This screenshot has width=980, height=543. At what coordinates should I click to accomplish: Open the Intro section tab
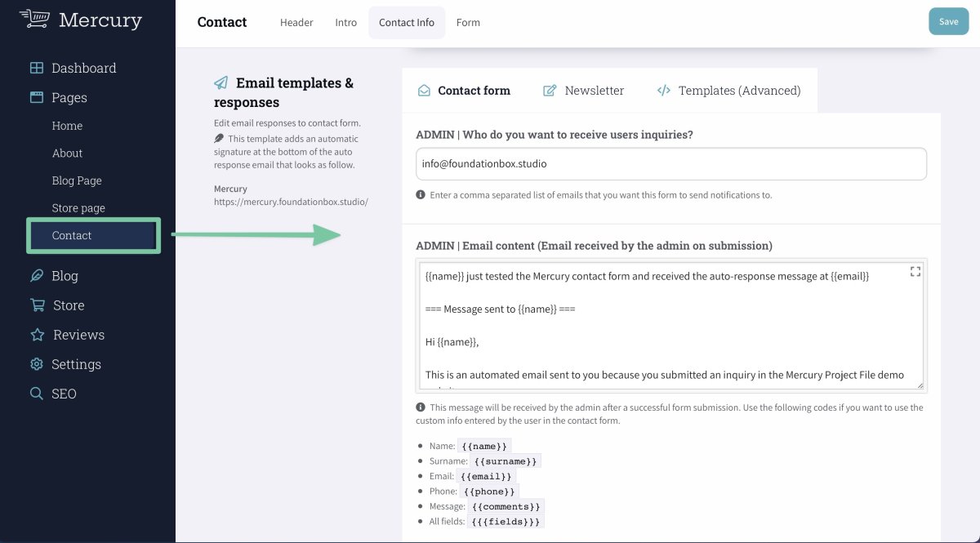(346, 23)
